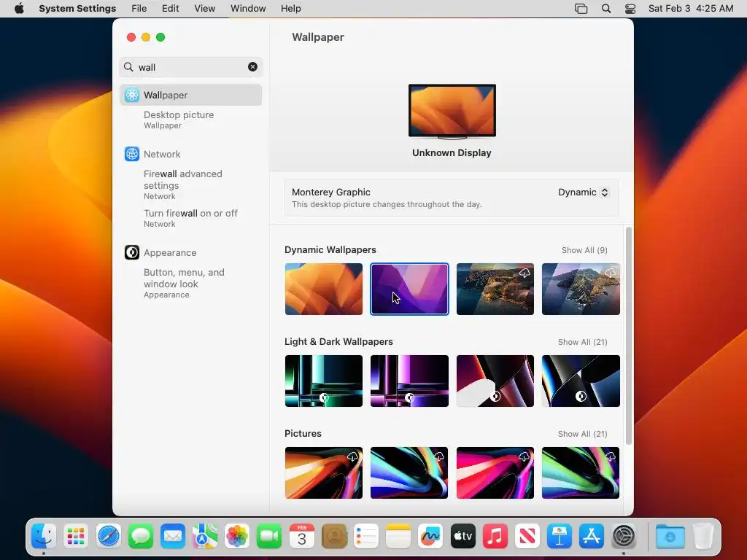Show all 9 Dynamic Wallpapers

tap(584, 250)
